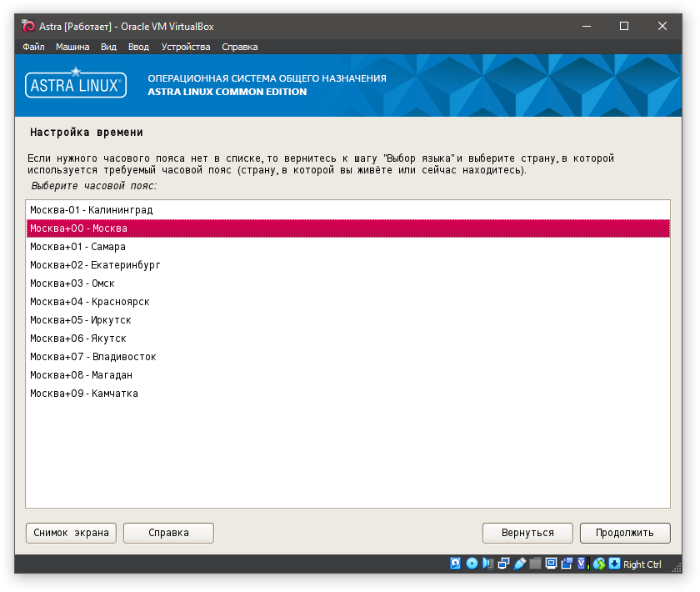This screenshot has height=592, width=700.
Task: Click the shared folders status icon
Action: click(x=535, y=564)
